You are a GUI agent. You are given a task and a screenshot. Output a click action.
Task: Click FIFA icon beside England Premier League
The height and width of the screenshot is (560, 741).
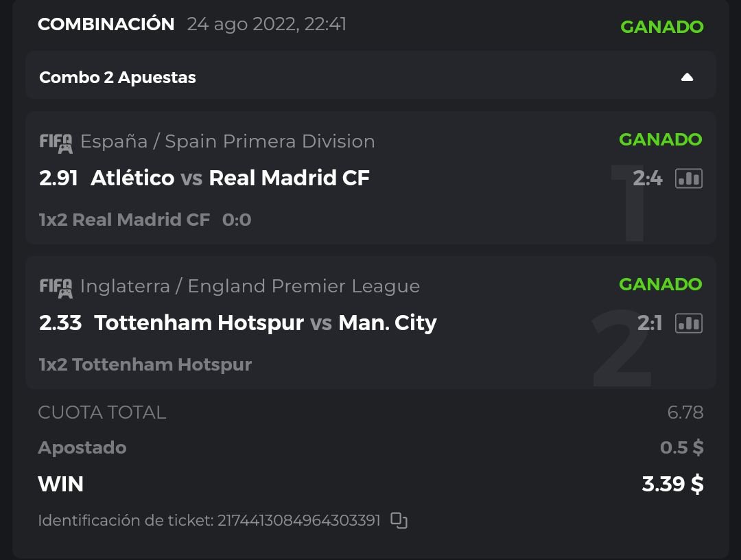pos(56,287)
